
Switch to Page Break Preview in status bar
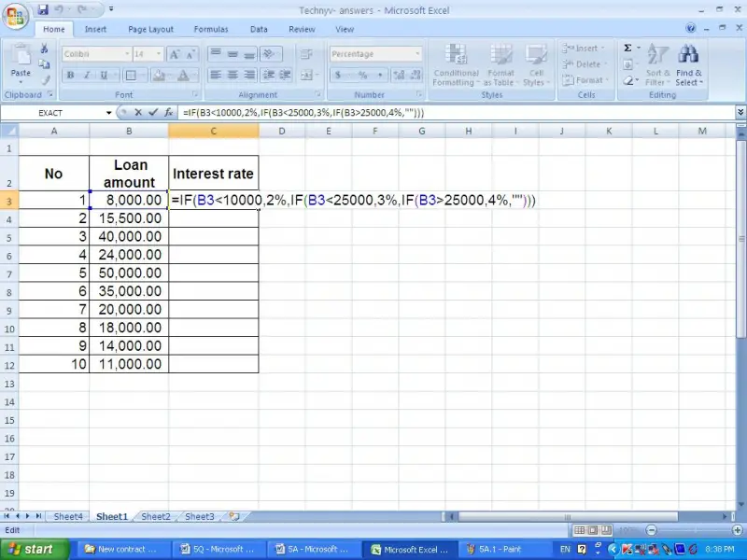tap(605, 530)
